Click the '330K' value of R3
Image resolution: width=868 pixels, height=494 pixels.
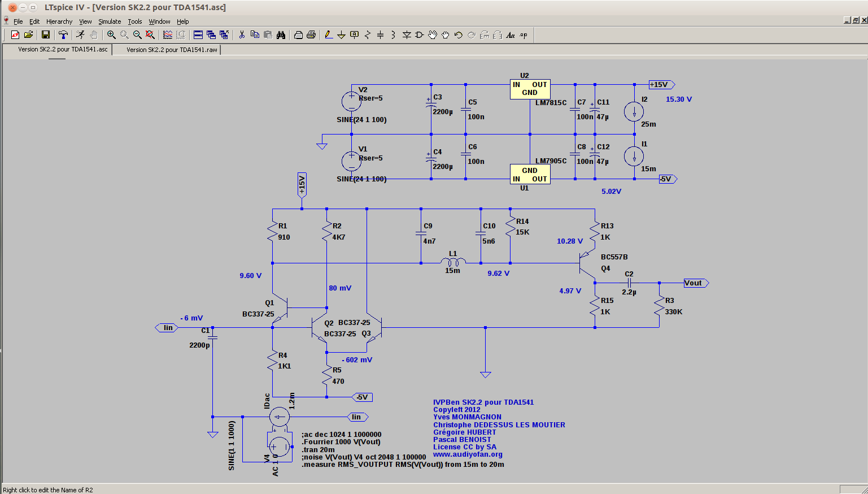pyautogui.click(x=674, y=312)
